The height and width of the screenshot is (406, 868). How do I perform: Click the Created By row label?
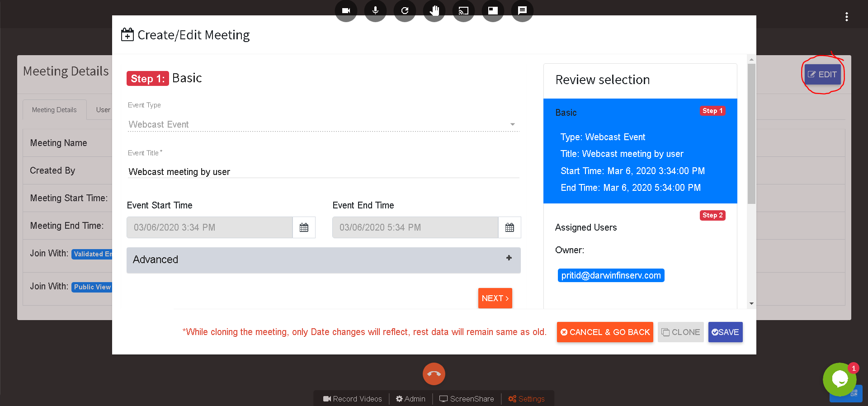[x=52, y=170]
